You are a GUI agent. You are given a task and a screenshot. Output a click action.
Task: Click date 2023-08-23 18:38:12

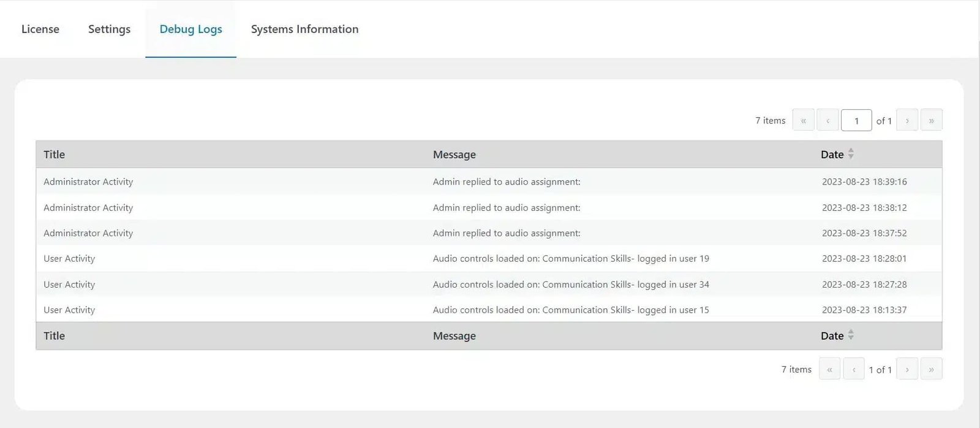864,207
